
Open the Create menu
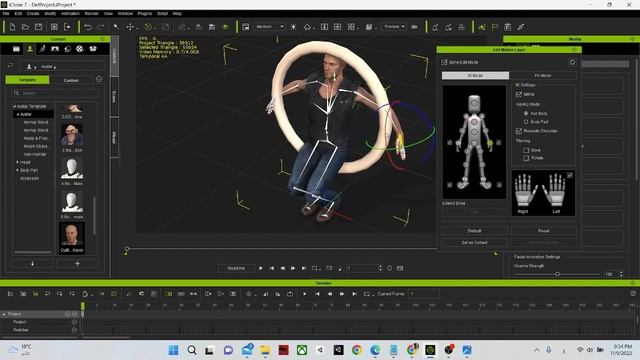pos(33,13)
